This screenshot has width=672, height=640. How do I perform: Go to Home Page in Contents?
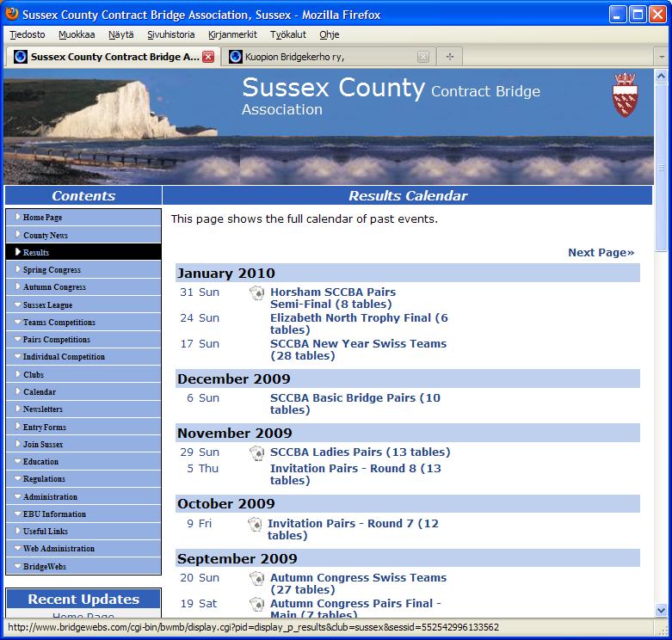(x=83, y=217)
